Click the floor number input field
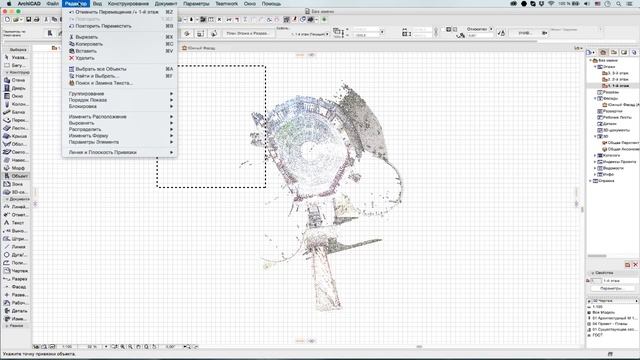 pos(596,281)
